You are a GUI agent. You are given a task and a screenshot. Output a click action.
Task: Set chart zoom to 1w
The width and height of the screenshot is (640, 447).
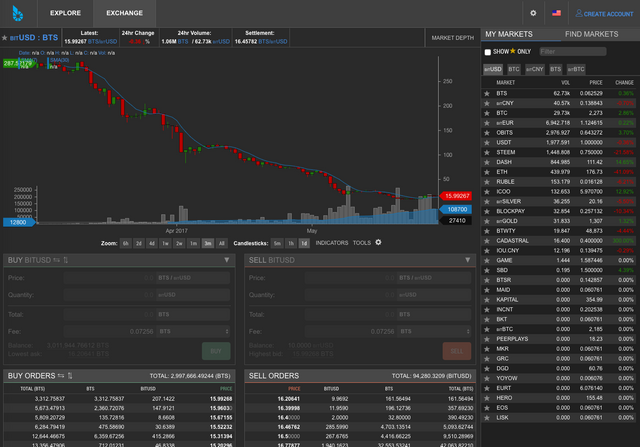[165, 243]
